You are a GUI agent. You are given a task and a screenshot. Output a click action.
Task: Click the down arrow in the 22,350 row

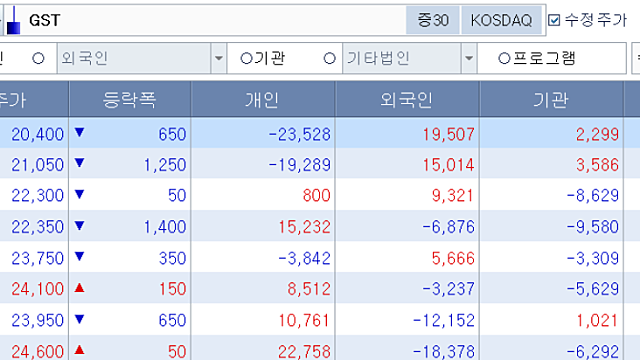tap(80, 225)
